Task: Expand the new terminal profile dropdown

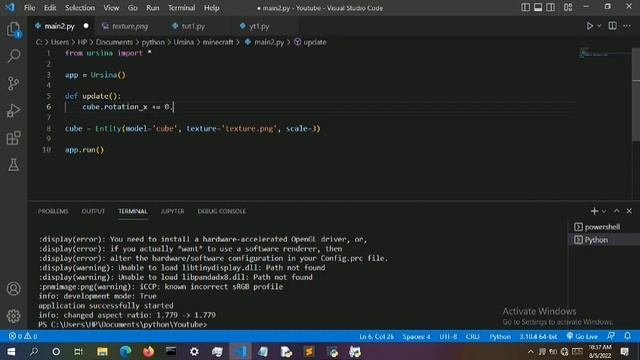Action: click(x=604, y=211)
